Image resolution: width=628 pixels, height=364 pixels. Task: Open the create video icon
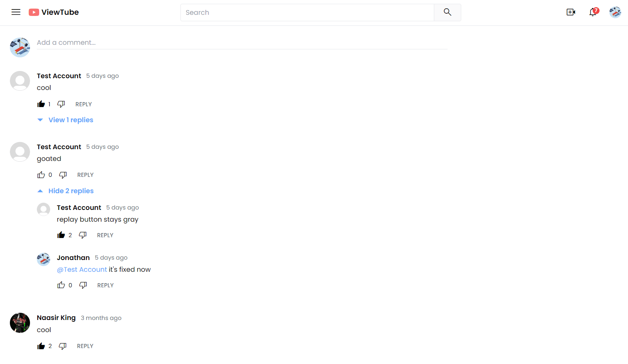coord(571,12)
